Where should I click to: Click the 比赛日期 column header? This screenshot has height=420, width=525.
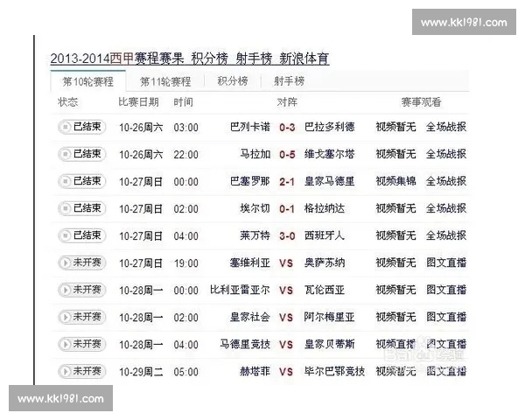click(138, 101)
